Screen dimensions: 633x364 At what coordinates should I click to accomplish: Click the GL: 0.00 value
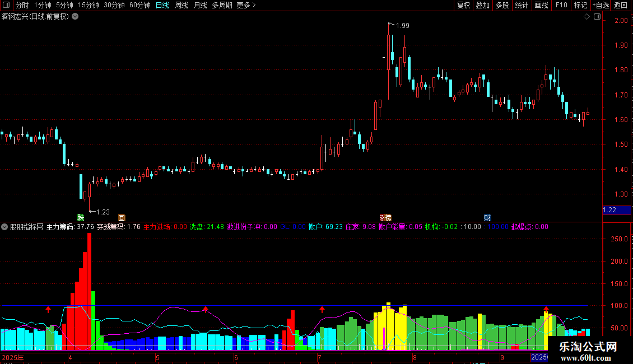tap(293, 227)
